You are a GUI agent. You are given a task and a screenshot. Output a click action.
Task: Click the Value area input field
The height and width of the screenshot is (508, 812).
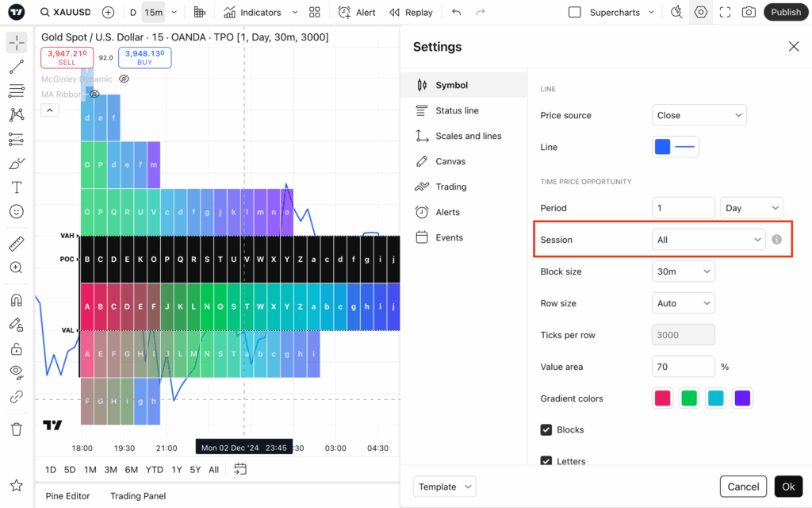(683, 367)
